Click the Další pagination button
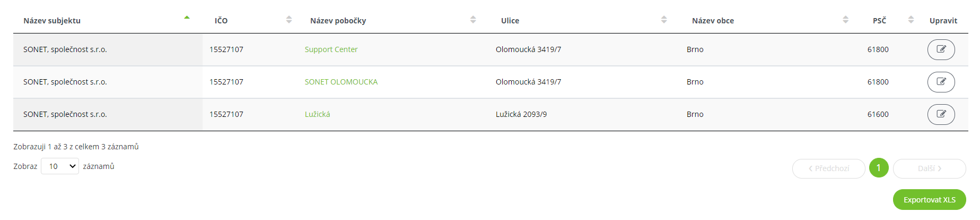Viewport: 980px width, 220px height. click(x=929, y=168)
